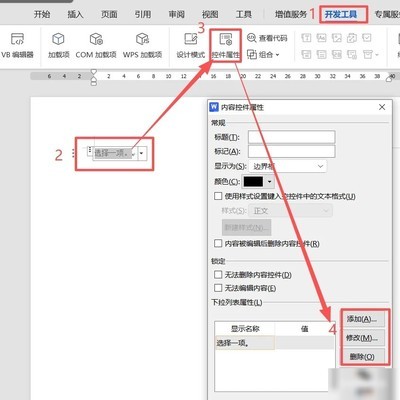Go to the 审阅 tab
This screenshot has width=400, height=400.
pos(177,14)
